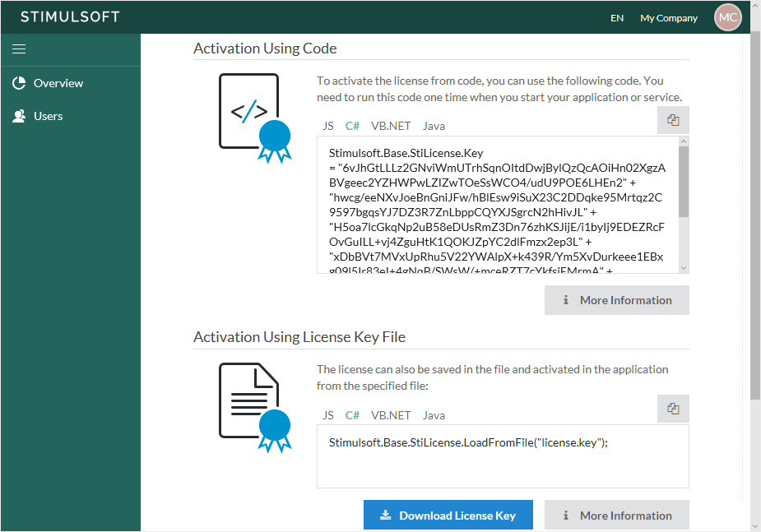Open the hamburger menu in the sidebar
The width and height of the screenshot is (761, 532).
[x=19, y=49]
